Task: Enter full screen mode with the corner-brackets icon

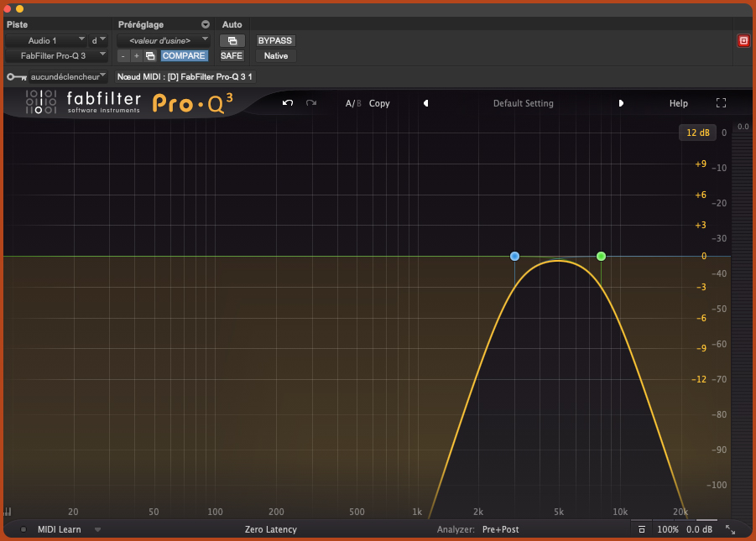Action: [721, 103]
